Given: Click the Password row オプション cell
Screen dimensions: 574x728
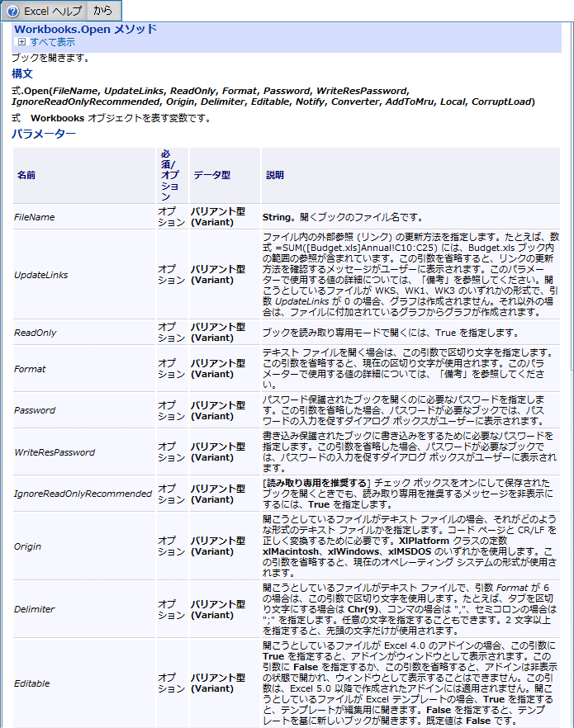Looking at the screenshot, I should 172,410.
